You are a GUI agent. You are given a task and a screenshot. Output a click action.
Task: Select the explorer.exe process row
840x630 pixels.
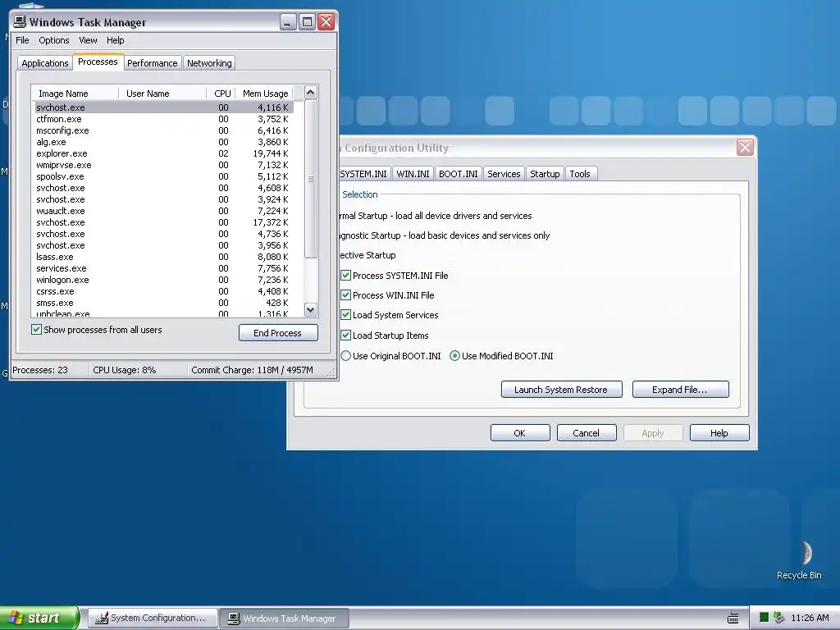162,153
